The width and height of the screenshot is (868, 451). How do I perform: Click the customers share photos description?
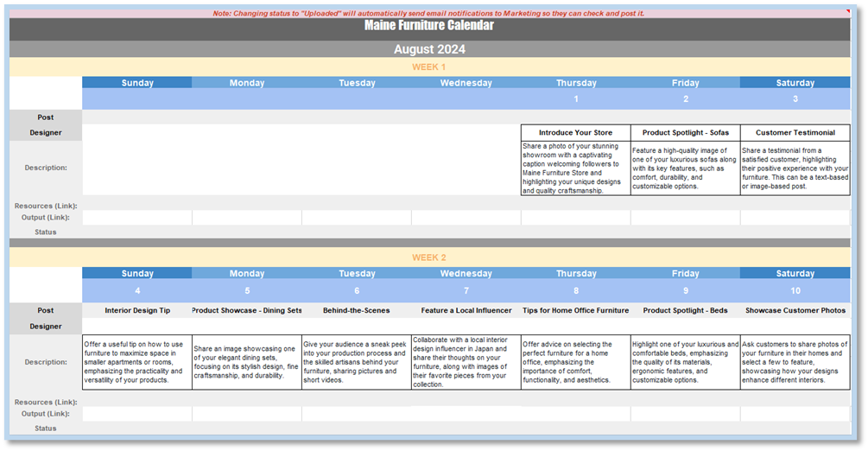[795, 362]
